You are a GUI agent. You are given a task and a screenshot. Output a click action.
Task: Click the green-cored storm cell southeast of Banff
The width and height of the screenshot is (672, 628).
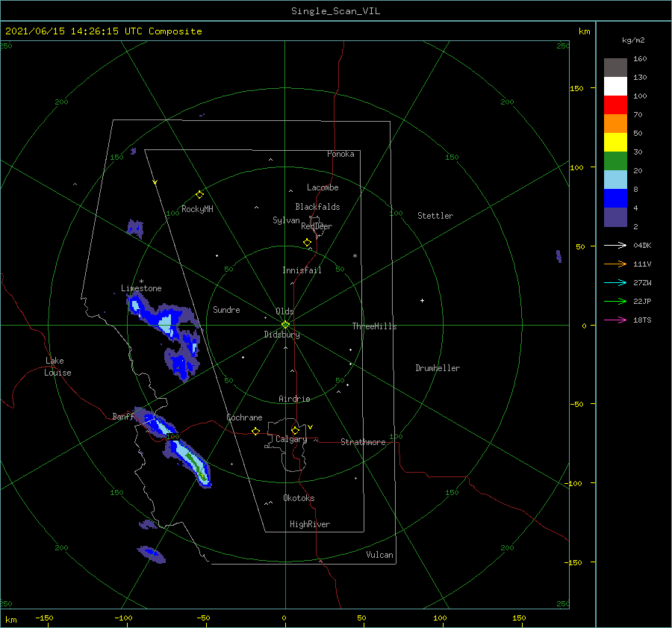[189, 461]
